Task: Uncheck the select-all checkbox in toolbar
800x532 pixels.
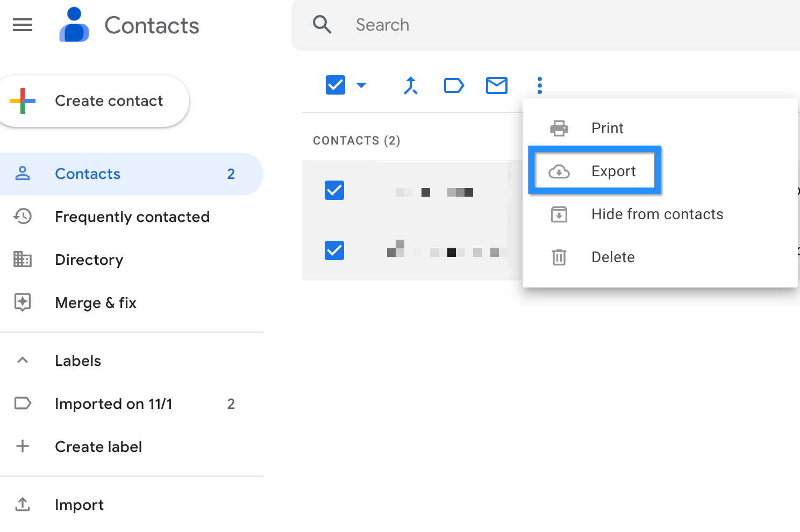Action: tap(334, 84)
